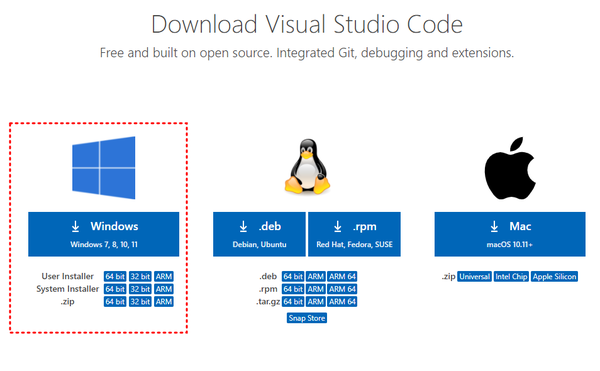Open the .rpm ARM link
Viewport: 600px width, 371px height.
tap(316, 289)
